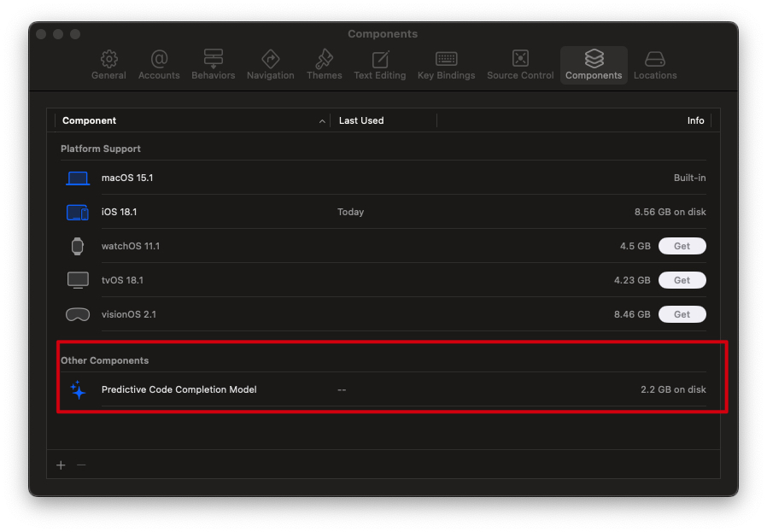Select Predictive Code Completion Model text
767x532 pixels.
point(179,389)
